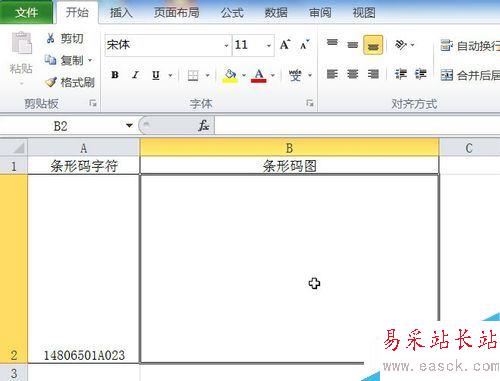This screenshot has width=500, height=381.
Task: Expand the text orientation arrow
Action: click(x=413, y=45)
